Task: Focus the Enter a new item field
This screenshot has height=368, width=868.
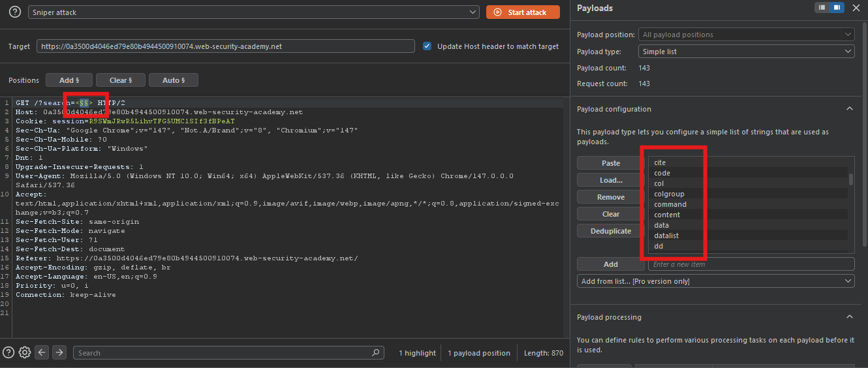Action: 751,264
